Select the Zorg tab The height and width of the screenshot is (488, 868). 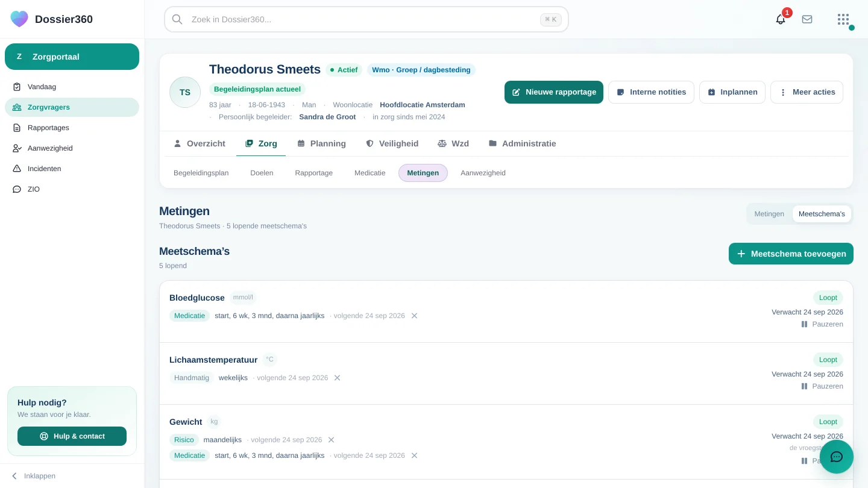click(261, 143)
